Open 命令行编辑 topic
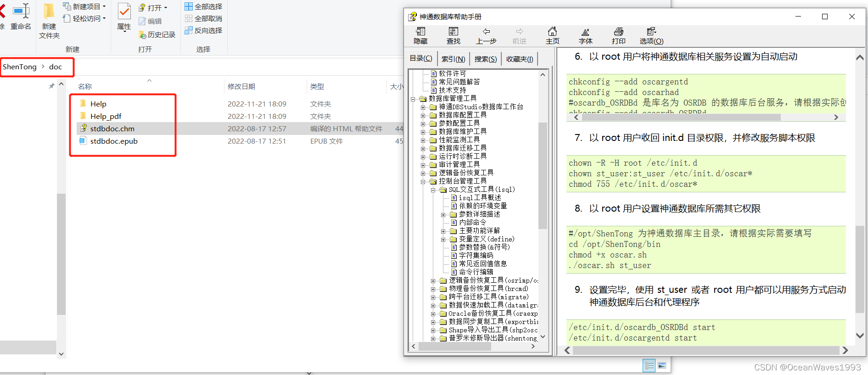This screenshot has width=868, height=375. point(476,272)
